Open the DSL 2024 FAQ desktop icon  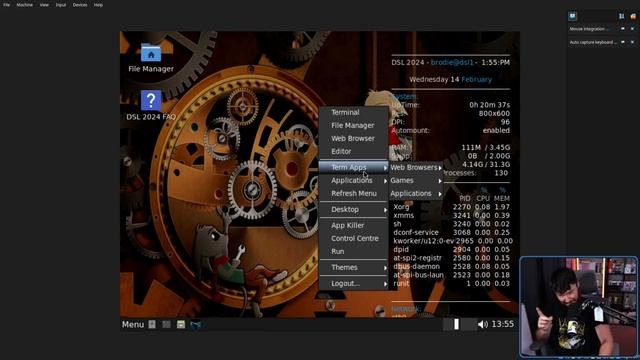151,105
